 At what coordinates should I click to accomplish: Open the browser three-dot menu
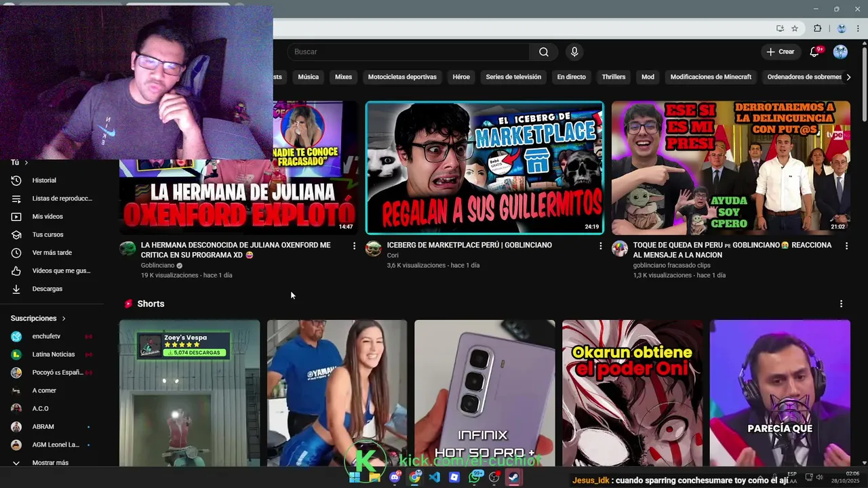click(x=859, y=28)
